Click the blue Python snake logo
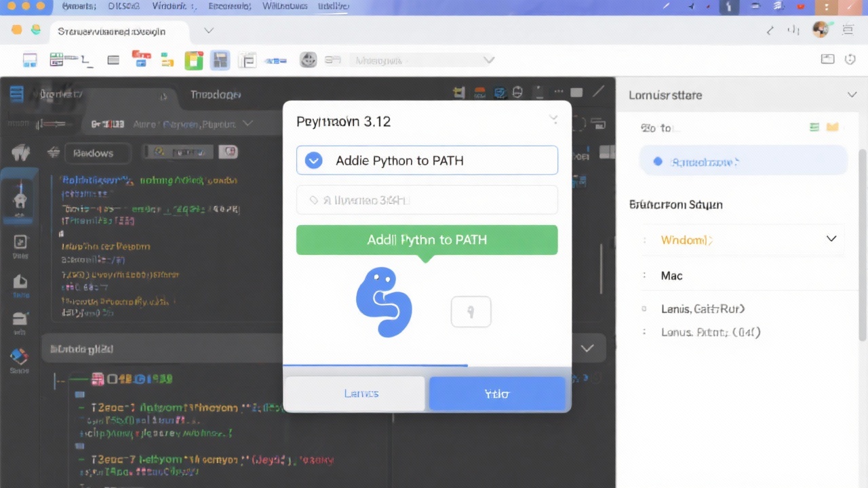The height and width of the screenshot is (488, 868). [x=384, y=302]
